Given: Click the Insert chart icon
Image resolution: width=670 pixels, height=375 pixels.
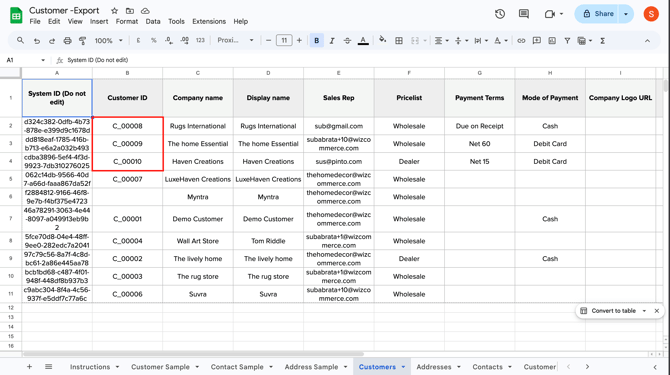Looking at the screenshot, I should 552,41.
